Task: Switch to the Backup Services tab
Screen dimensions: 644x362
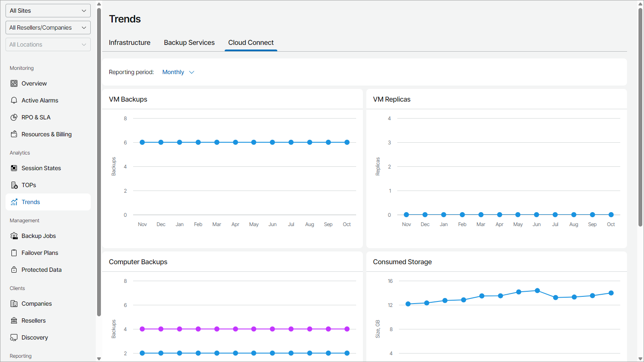Action: coord(189,43)
